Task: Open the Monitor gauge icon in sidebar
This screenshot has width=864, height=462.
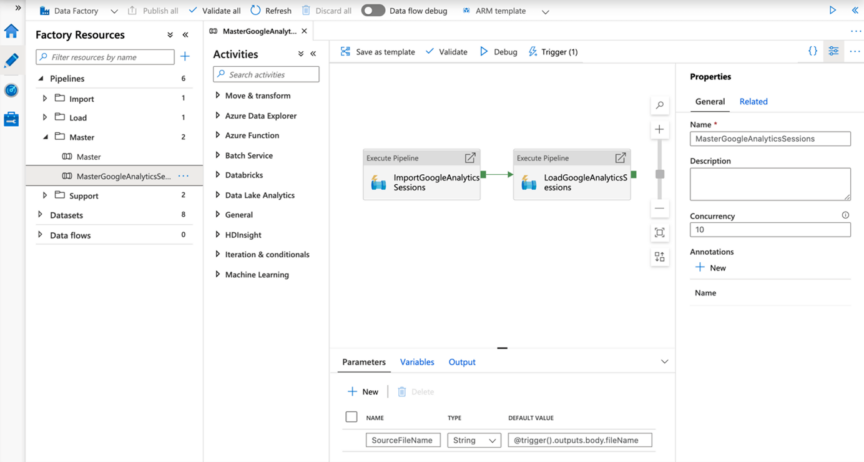Action: [11, 90]
